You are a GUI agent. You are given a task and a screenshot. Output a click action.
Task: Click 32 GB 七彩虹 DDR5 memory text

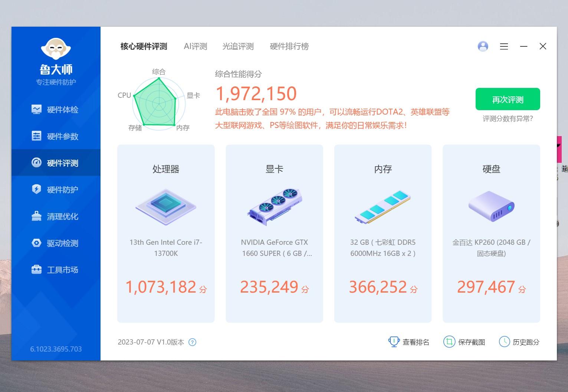[x=383, y=248]
